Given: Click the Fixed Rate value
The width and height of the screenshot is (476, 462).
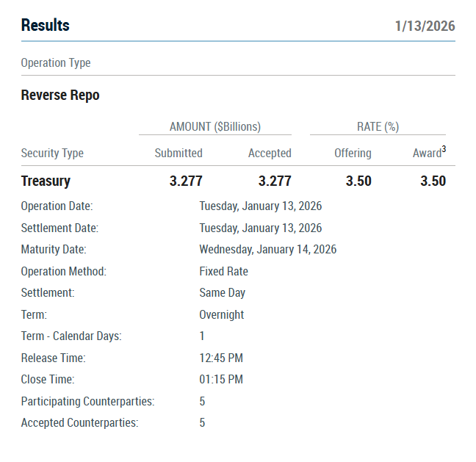Looking at the screenshot, I should pos(224,272).
